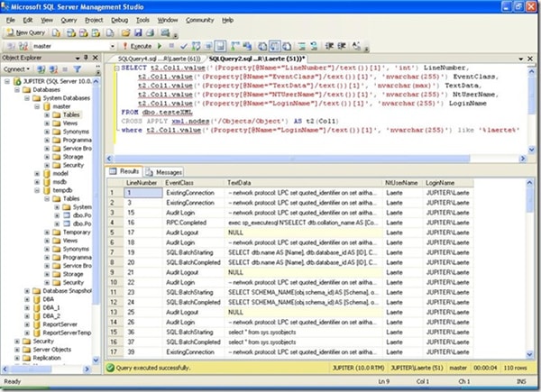Collapse the JUPITER server node
The image size is (541, 392).
click(7, 81)
